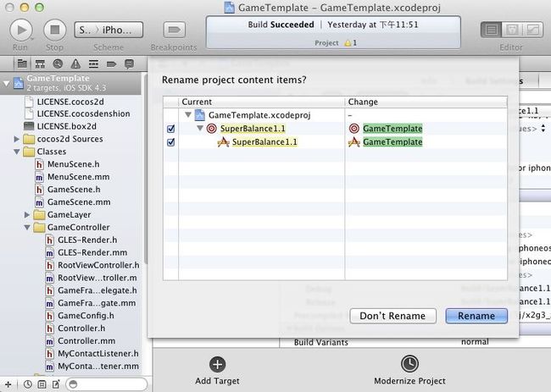
Task: Show source-controlled files filter icon
Action: (x=42, y=384)
